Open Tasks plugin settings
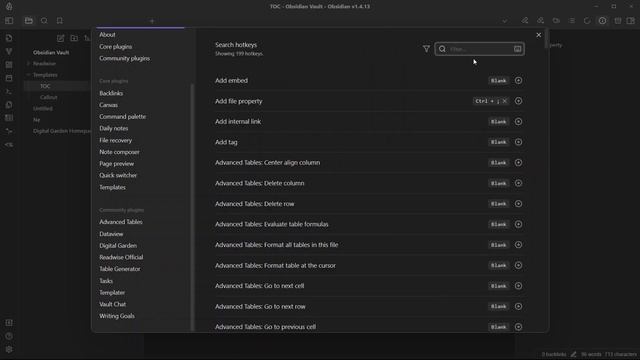The height and width of the screenshot is (360, 640). tap(106, 281)
